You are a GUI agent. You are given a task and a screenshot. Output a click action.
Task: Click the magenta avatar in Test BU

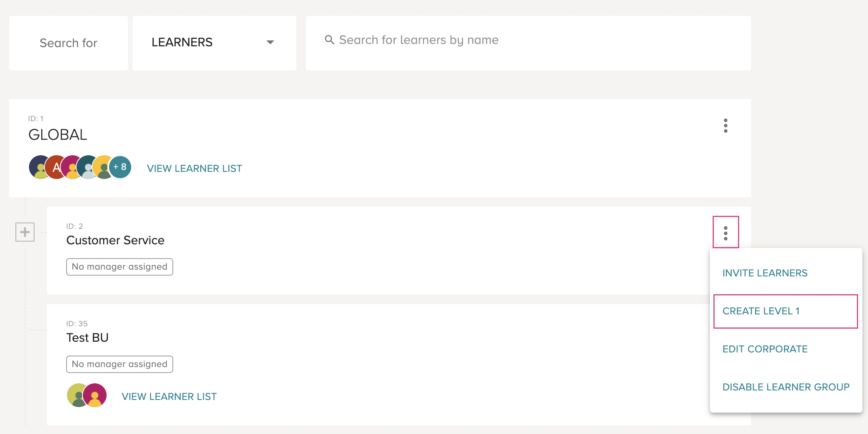click(x=95, y=395)
